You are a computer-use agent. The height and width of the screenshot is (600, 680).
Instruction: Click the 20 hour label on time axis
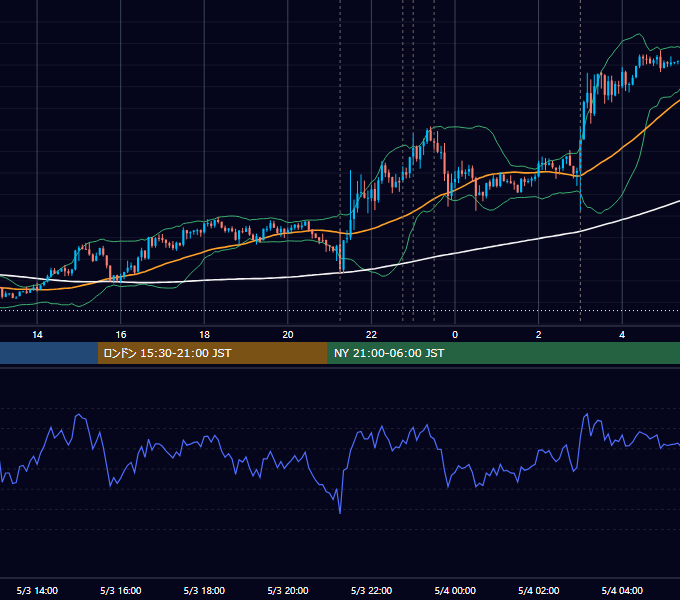click(x=288, y=335)
